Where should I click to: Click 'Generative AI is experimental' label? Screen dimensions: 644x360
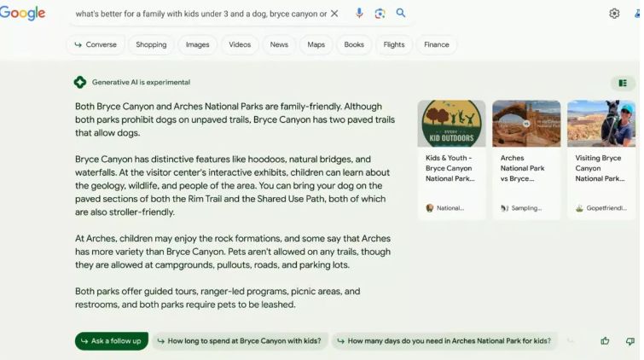coord(141,82)
